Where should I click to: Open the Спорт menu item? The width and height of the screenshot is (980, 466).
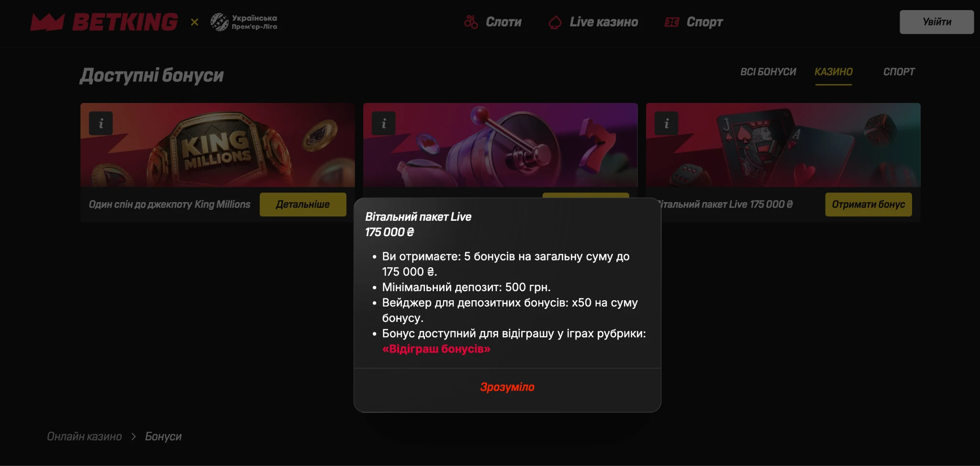tap(704, 22)
